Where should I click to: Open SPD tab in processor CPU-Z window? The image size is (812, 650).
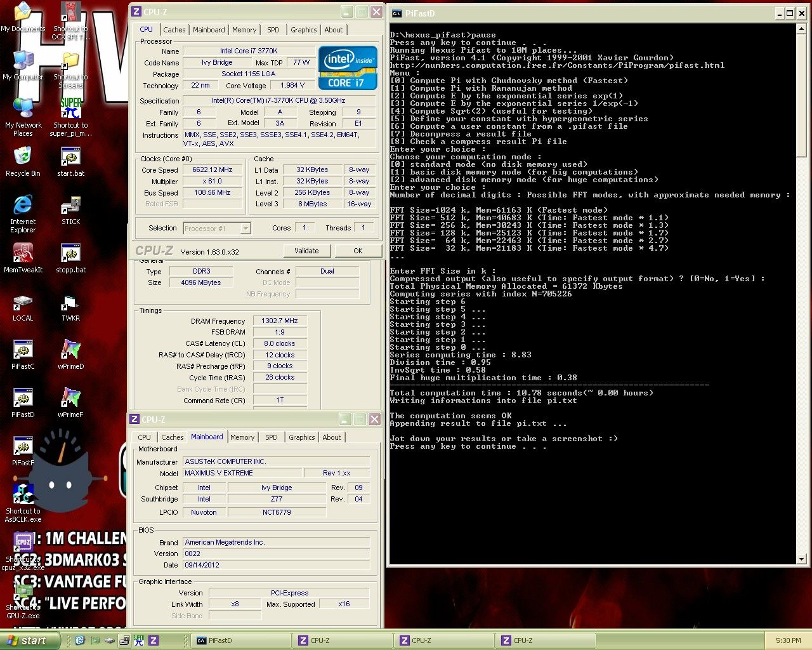(273, 30)
